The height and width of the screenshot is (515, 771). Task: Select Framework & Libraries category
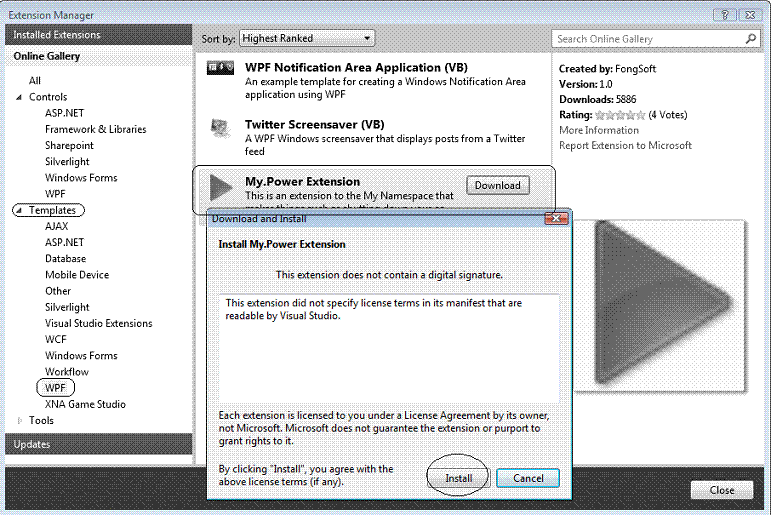click(96, 129)
